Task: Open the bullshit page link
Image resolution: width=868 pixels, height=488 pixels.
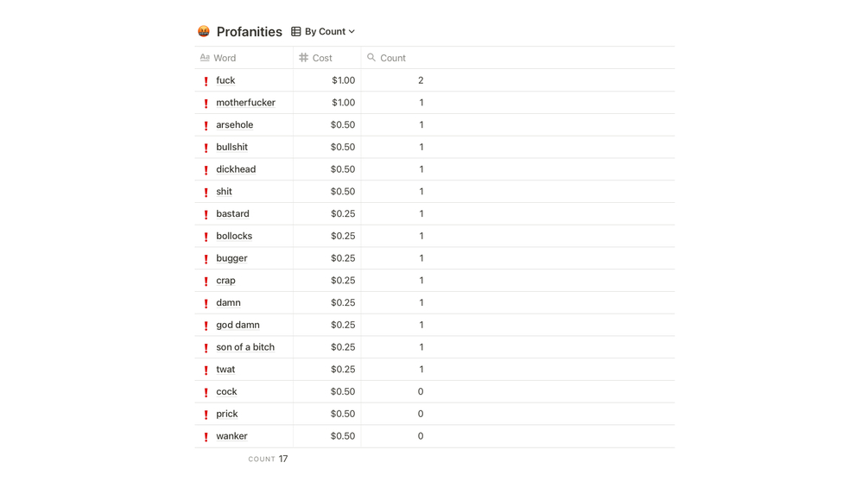Action: [231, 148]
